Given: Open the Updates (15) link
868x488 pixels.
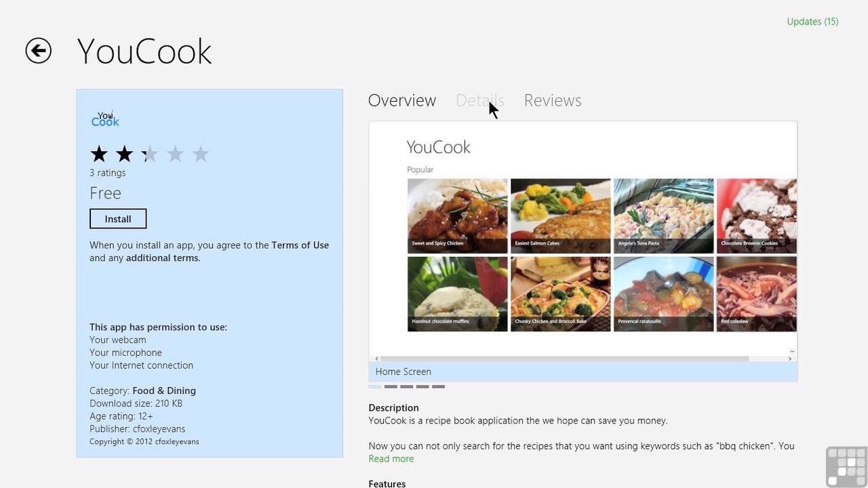Looking at the screenshot, I should pyautogui.click(x=812, y=22).
